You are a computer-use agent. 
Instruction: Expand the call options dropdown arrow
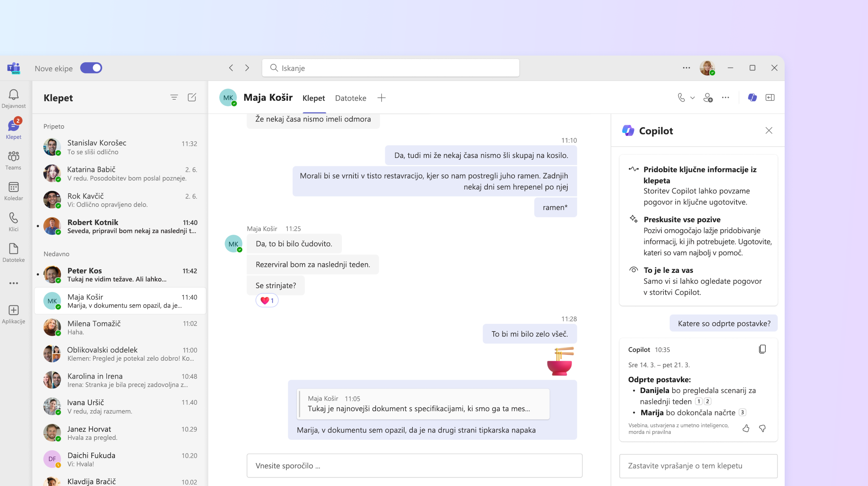click(692, 97)
